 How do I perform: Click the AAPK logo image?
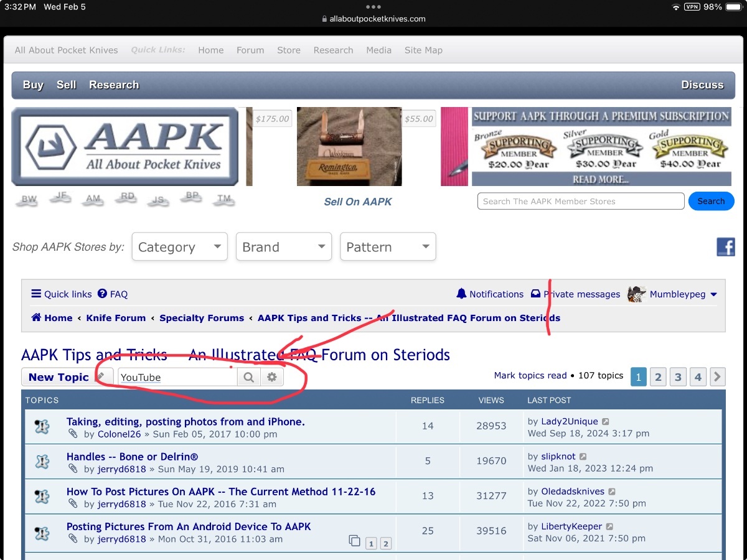point(125,146)
